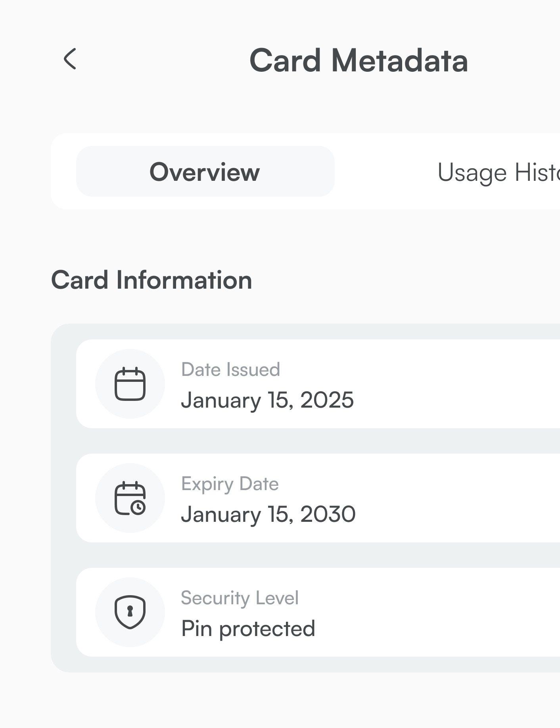This screenshot has width=560, height=728.
Task: Click the Date Issued calendar icon
Action: click(130, 384)
